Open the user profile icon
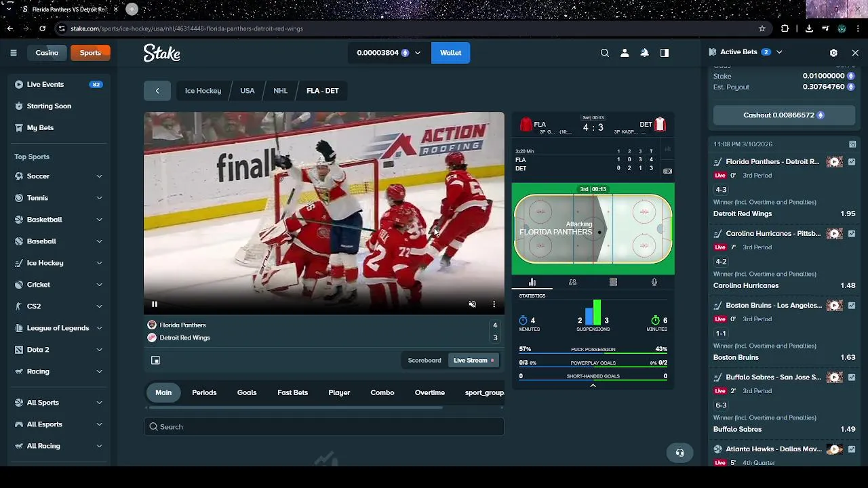 click(x=625, y=53)
